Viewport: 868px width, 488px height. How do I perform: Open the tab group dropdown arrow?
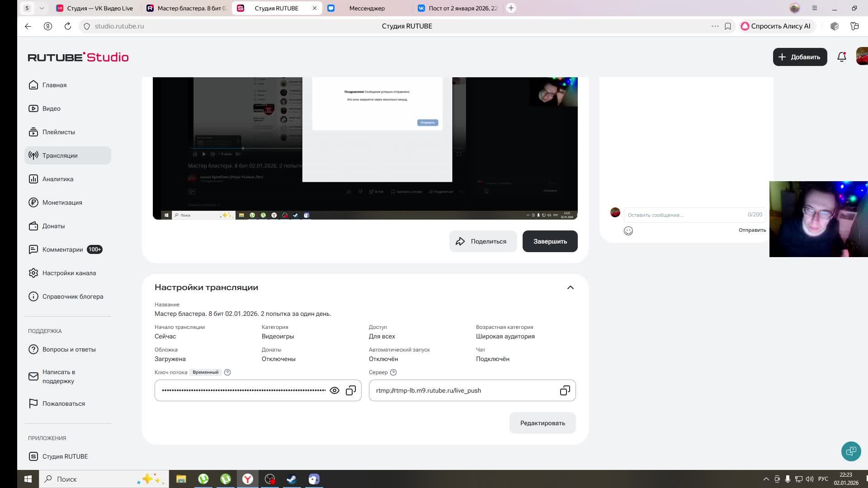coord(42,8)
